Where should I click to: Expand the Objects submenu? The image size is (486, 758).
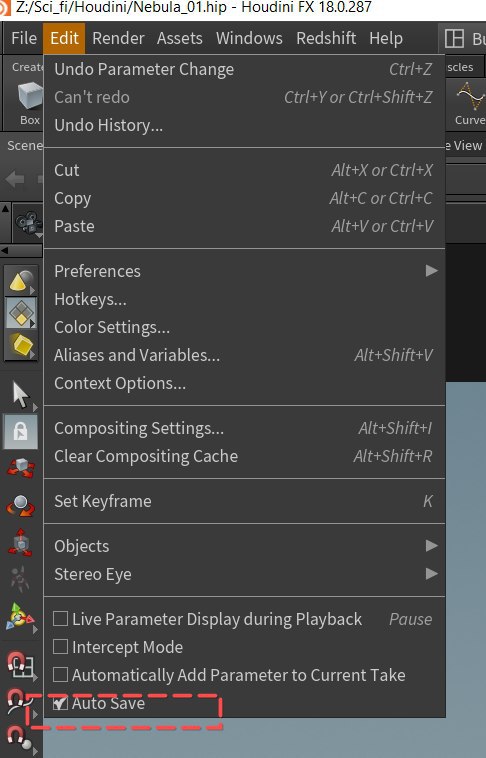pyautogui.click(x=244, y=546)
